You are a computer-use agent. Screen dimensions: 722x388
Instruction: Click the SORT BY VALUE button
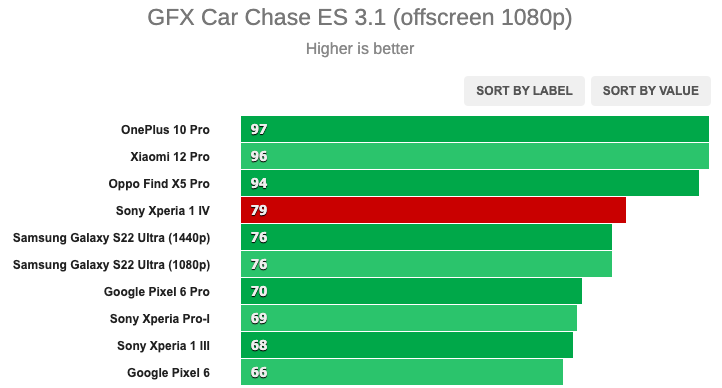click(651, 91)
